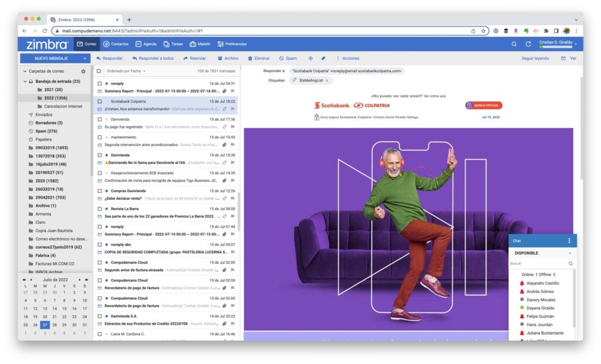The width and height of the screenshot is (601, 364).
Task: Go to previous month in mini calendar
Action: (31, 280)
